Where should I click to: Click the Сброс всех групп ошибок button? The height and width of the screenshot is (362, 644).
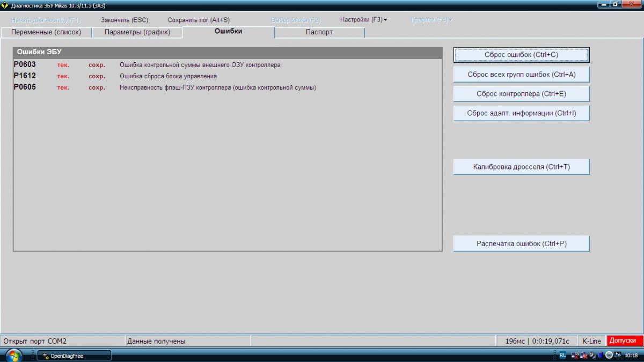tap(522, 75)
